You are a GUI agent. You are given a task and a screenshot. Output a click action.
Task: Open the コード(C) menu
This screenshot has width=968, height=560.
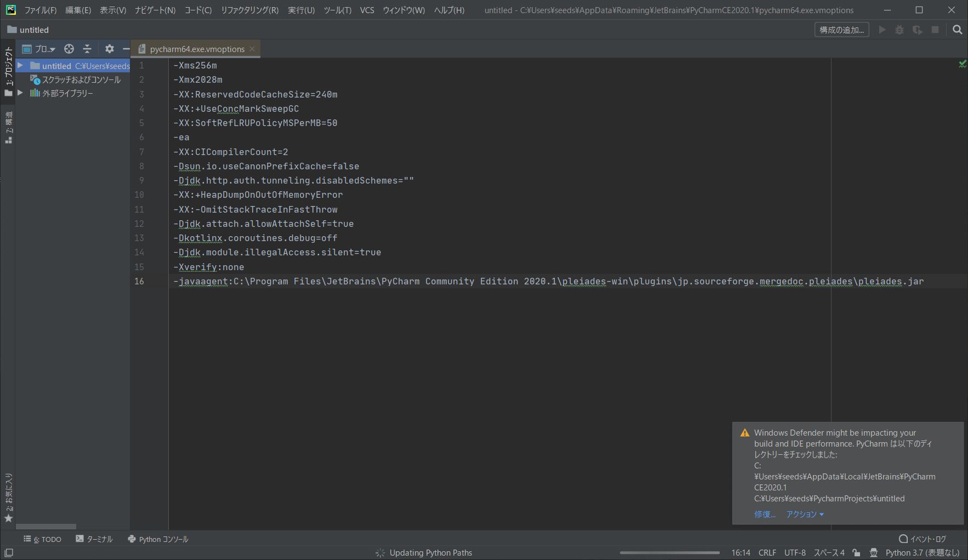(198, 10)
